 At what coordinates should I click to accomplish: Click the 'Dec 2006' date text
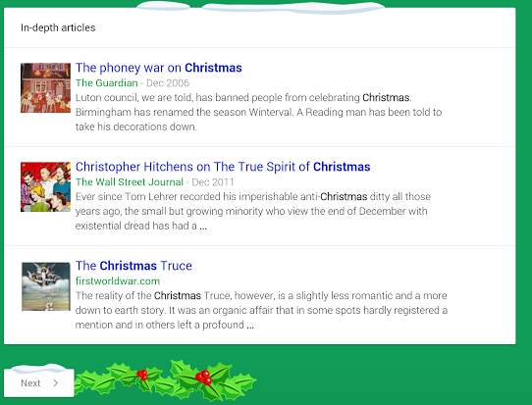coord(168,83)
